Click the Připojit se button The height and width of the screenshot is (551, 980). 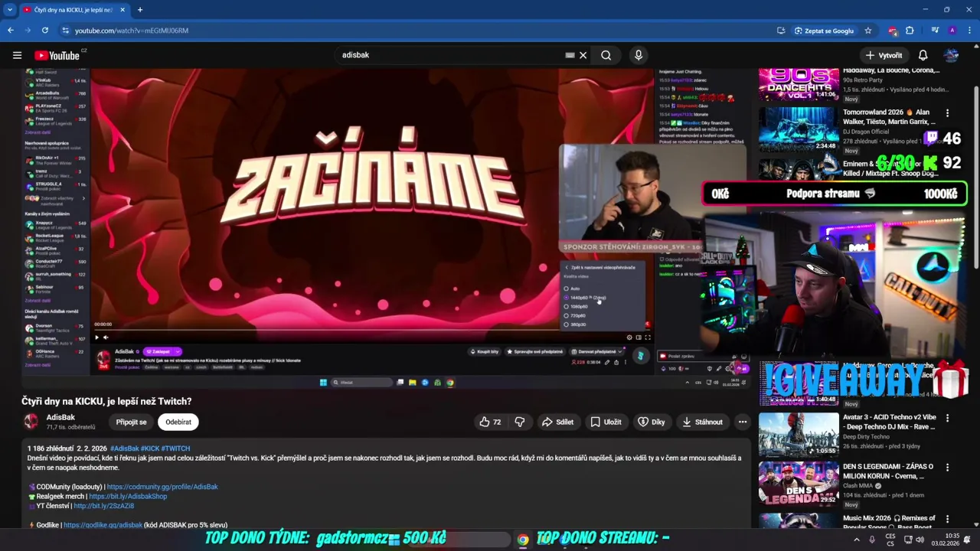(x=131, y=422)
